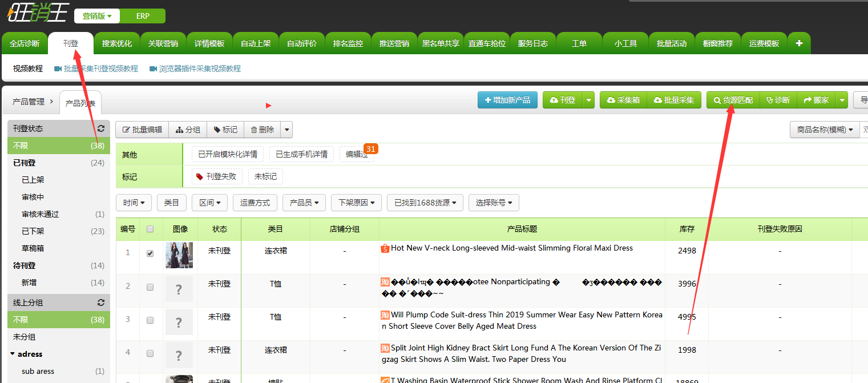The height and width of the screenshot is (383, 868).
Task: Check the Will Plump Code Suit-dress row
Action: (150, 320)
